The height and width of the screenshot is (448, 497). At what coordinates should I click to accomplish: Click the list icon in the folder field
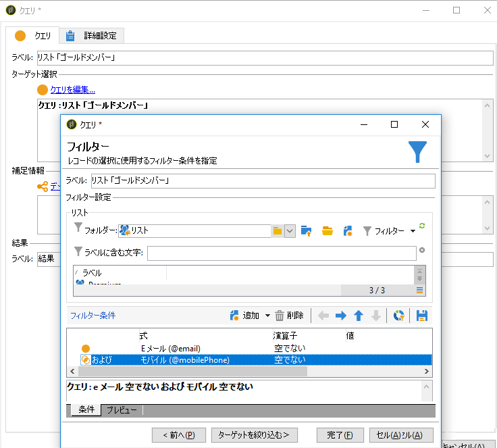[x=125, y=230]
